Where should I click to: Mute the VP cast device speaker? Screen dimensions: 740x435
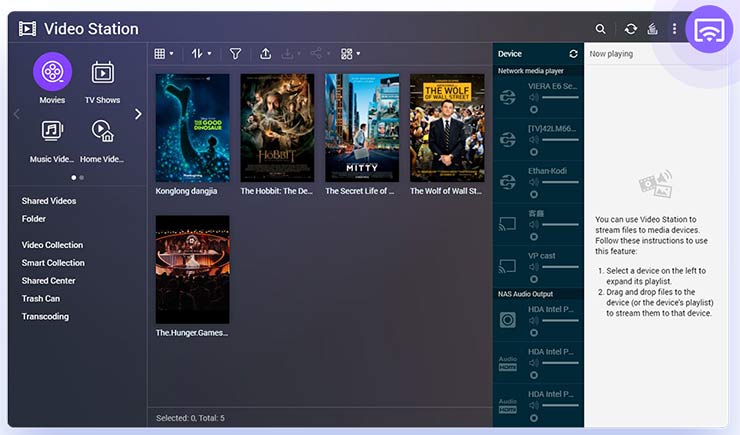pyautogui.click(x=534, y=268)
